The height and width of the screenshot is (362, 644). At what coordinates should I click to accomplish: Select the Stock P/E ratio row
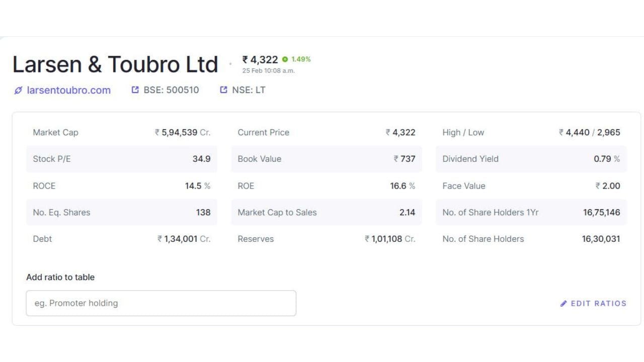click(121, 159)
